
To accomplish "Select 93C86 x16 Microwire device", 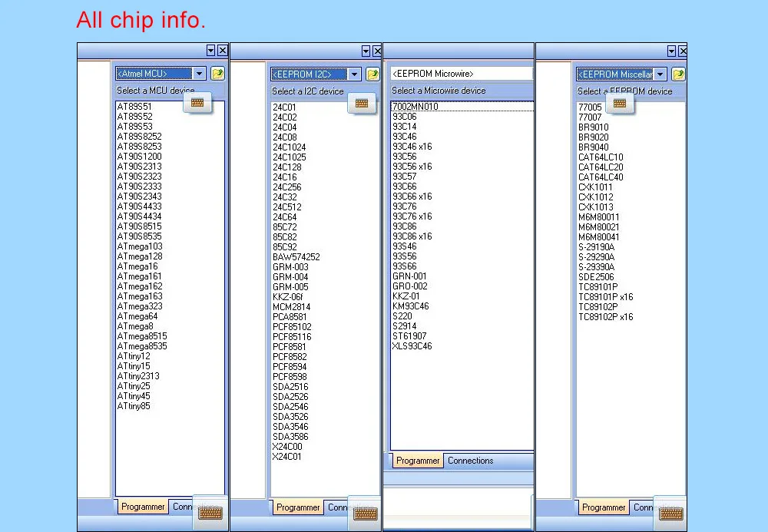I will (412, 236).
